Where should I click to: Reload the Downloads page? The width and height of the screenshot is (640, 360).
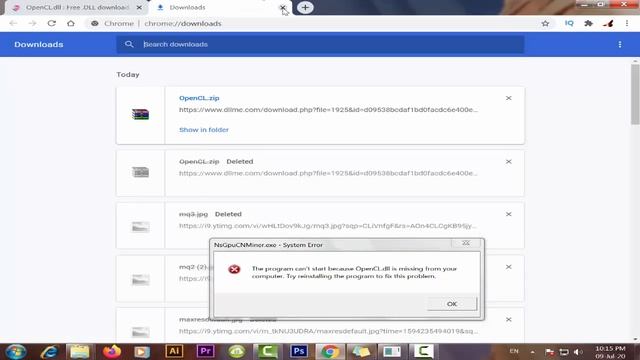(51, 23)
